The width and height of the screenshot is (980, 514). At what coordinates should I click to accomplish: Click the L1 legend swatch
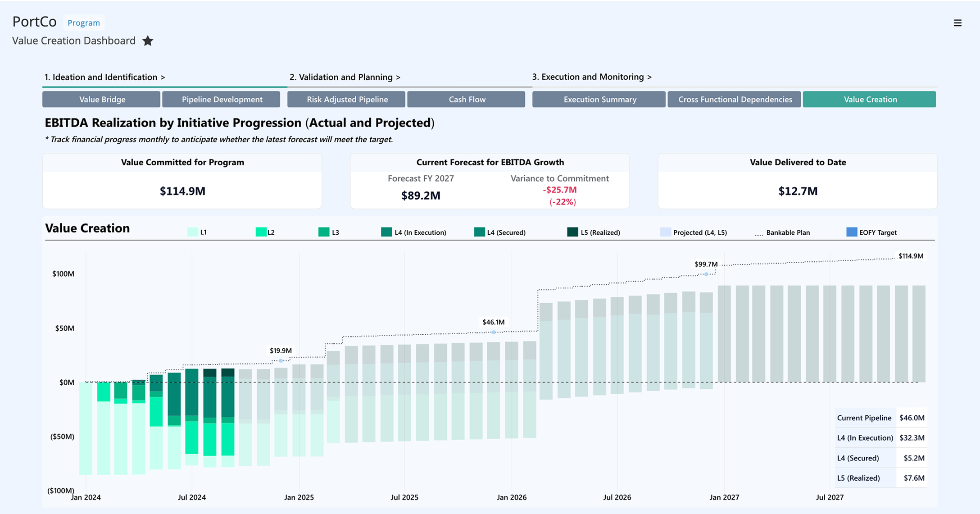192,232
